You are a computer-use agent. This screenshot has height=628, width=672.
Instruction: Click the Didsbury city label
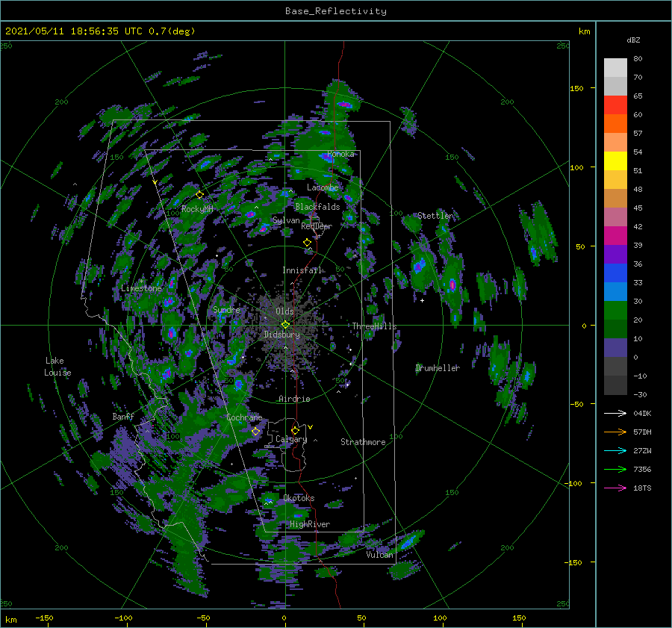281,335
